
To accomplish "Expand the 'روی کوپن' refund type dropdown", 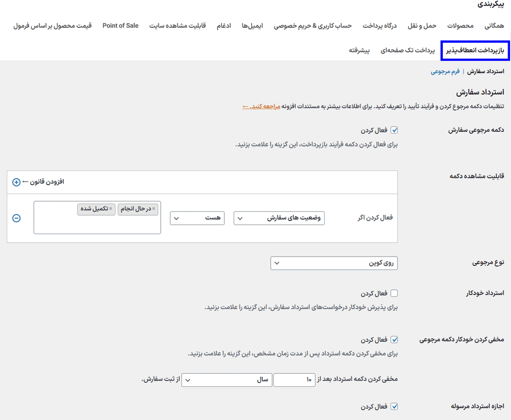I will [x=334, y=263].
